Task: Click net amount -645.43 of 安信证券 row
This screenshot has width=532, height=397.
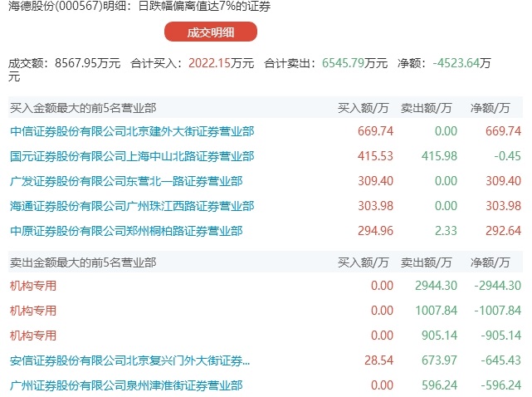Action: [501, 360]
